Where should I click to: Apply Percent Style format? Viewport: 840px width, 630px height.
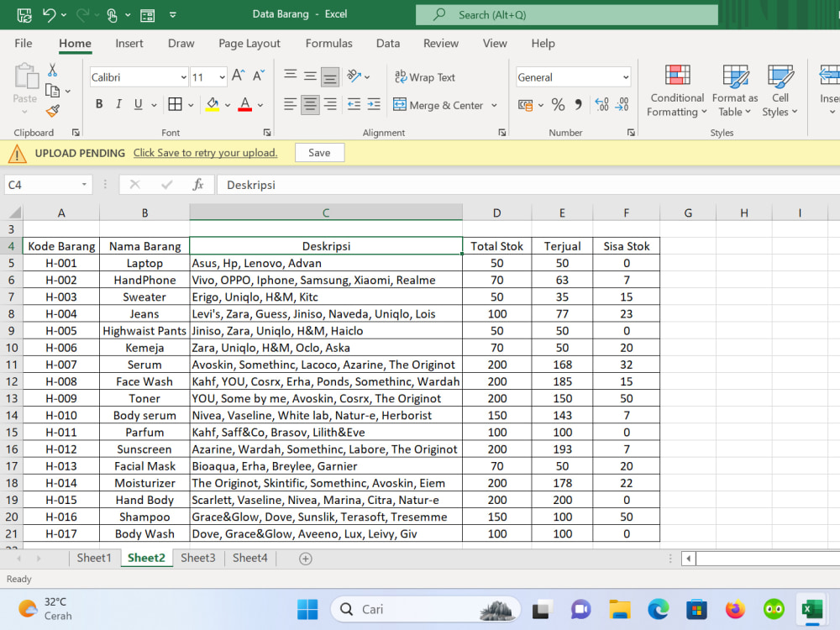point(559,104)
